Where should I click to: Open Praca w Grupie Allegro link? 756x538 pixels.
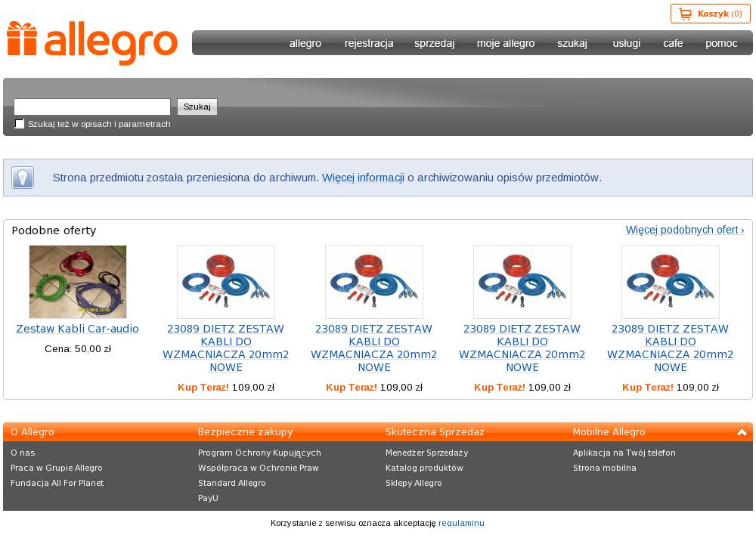(57, 468)
